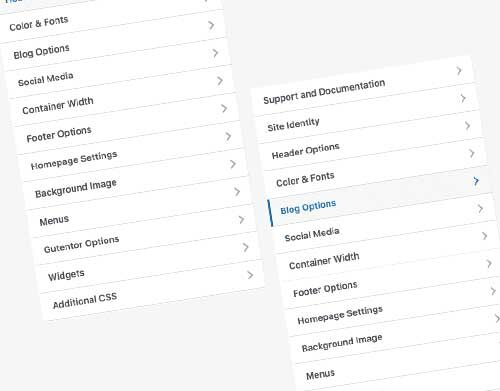Click the chevron beside left Blog Options

click(x=215, y=53)
